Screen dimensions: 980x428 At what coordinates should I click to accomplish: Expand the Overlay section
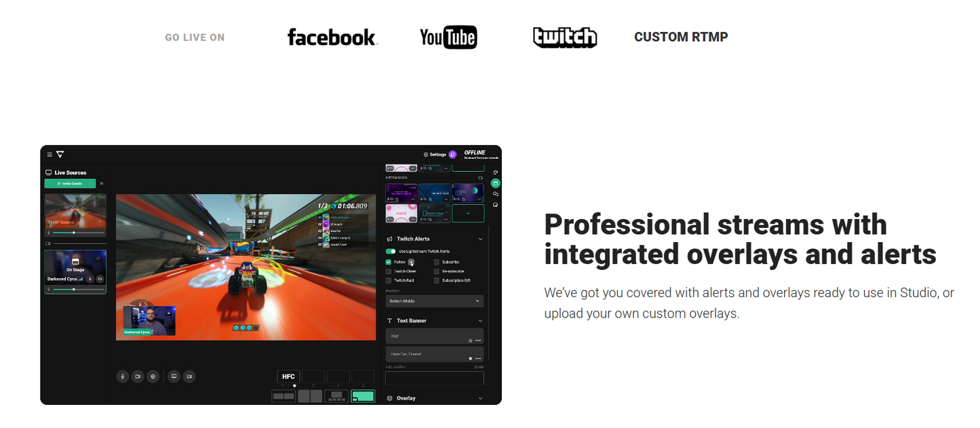pos(480,398)
